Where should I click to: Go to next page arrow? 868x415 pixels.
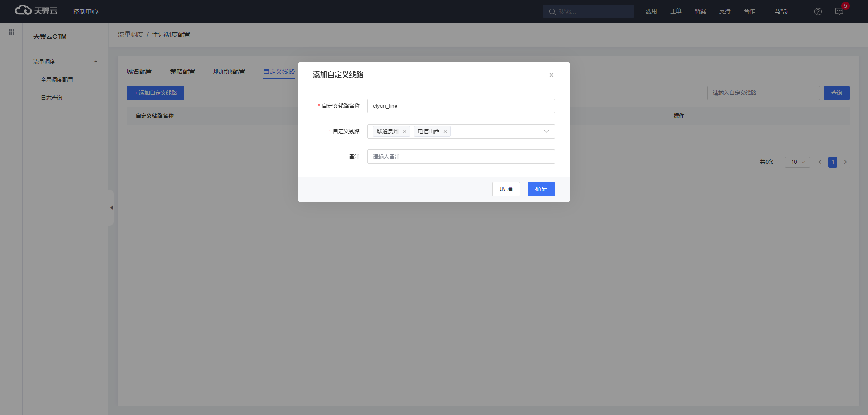(x=845, y=162)
